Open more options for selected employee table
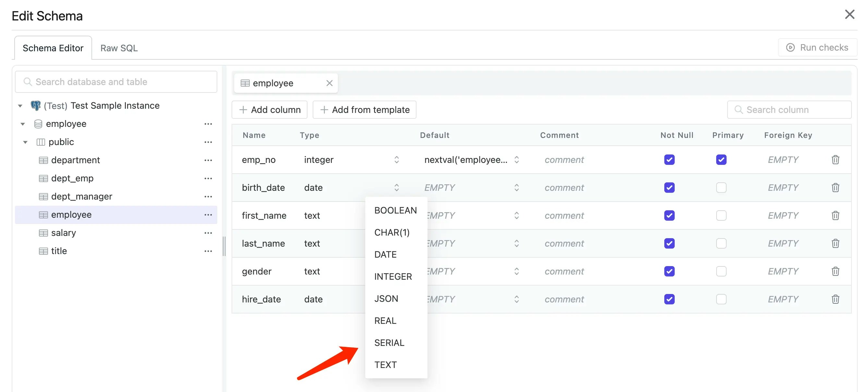The image size is (868, 392). point(208,215)
